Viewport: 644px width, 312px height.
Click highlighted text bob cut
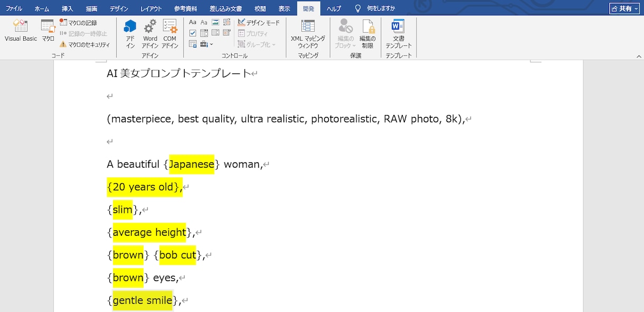coord(178,255)
